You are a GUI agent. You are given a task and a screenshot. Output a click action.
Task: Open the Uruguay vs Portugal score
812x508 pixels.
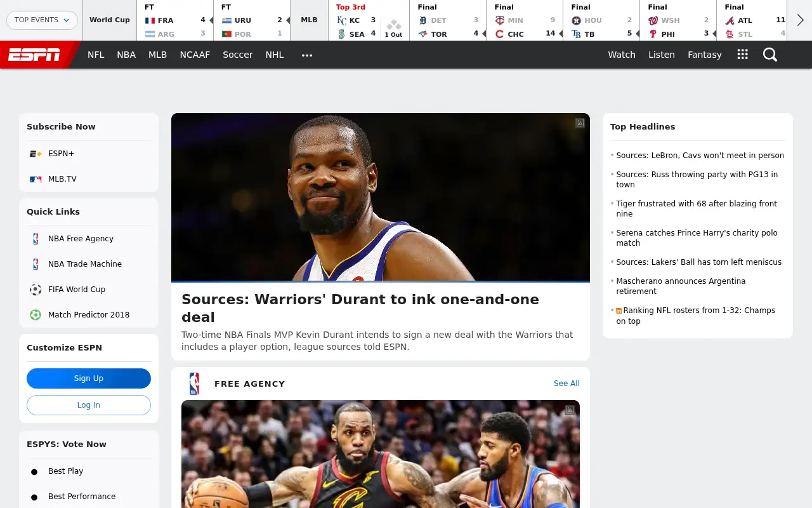pyautogui.click(x=252, y=20)
